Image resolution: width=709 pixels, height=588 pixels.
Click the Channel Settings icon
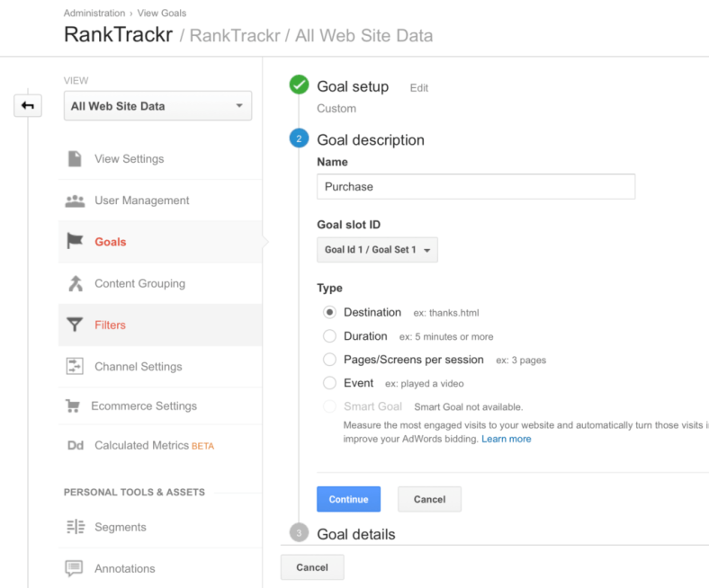click(75, 366)
